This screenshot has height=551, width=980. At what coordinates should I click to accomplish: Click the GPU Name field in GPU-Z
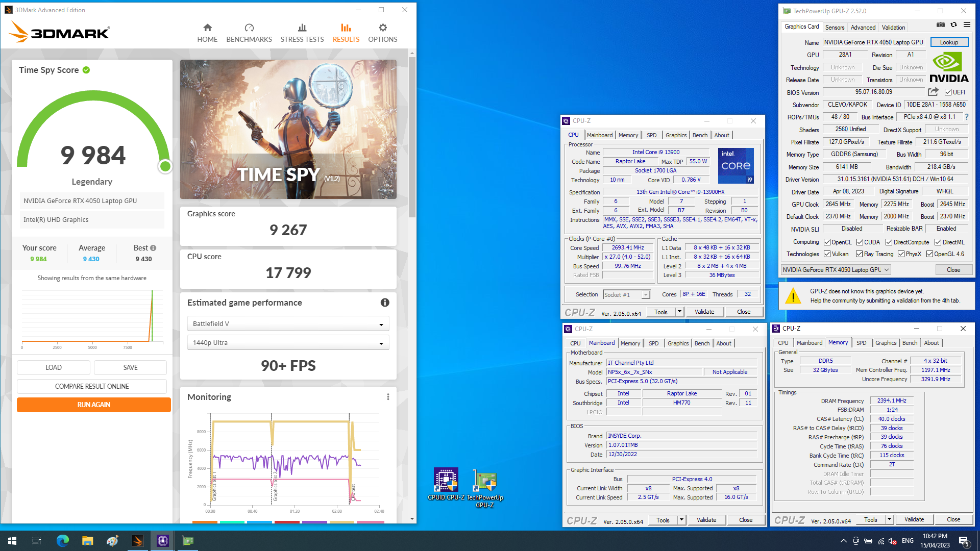click(874, 42)
